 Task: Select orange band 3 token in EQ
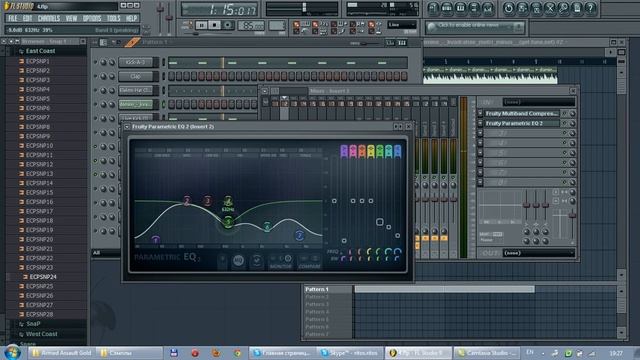coord(362,151)
